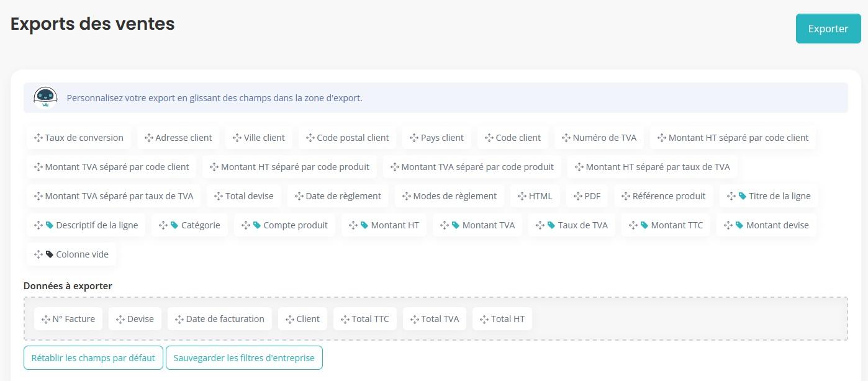Click the Données à exporter heading

coord(68,286)
